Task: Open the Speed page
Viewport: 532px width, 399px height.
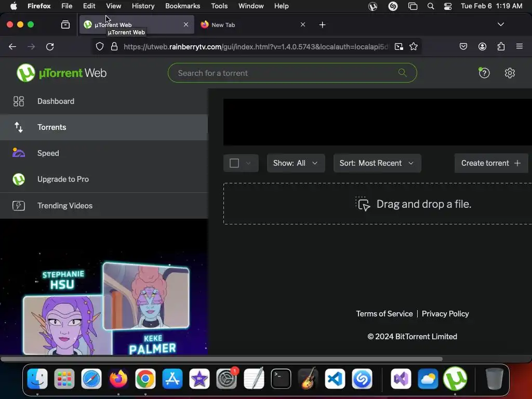Action: (x=104, y=153)
